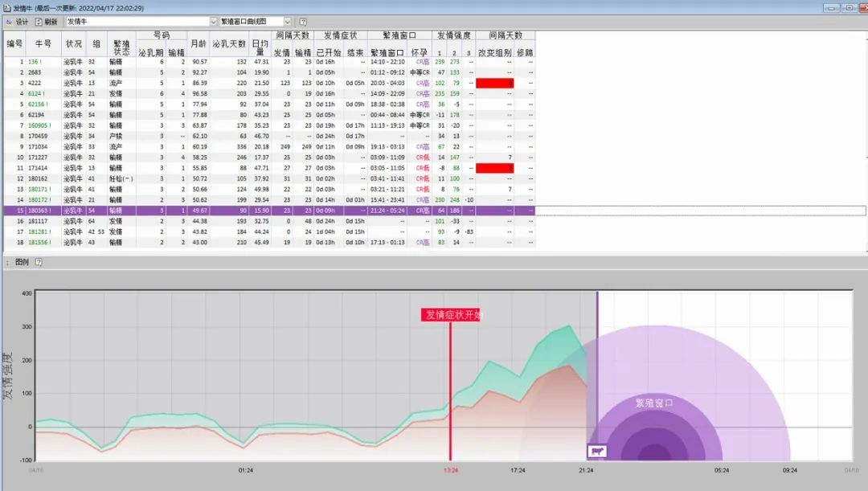This screenshot has height=491, width=868.
Task: Expand the 图例 legend panel
Action: coord(7,262)
